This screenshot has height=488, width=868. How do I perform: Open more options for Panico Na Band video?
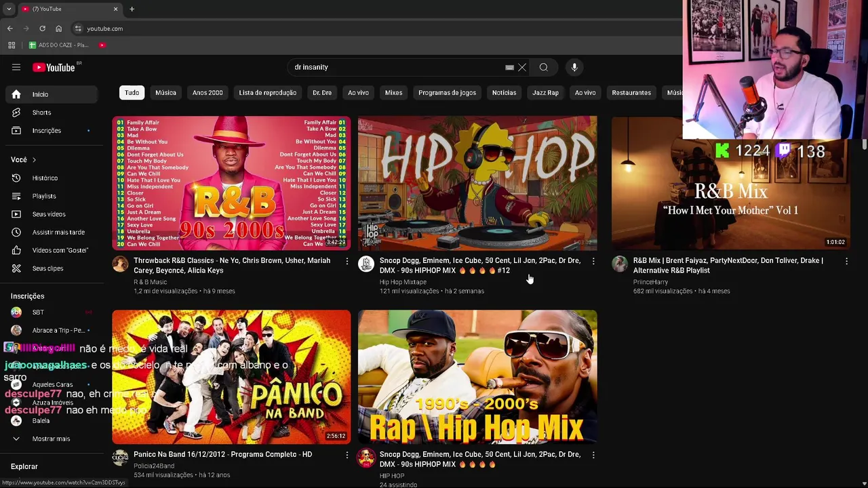click(347, 455)
